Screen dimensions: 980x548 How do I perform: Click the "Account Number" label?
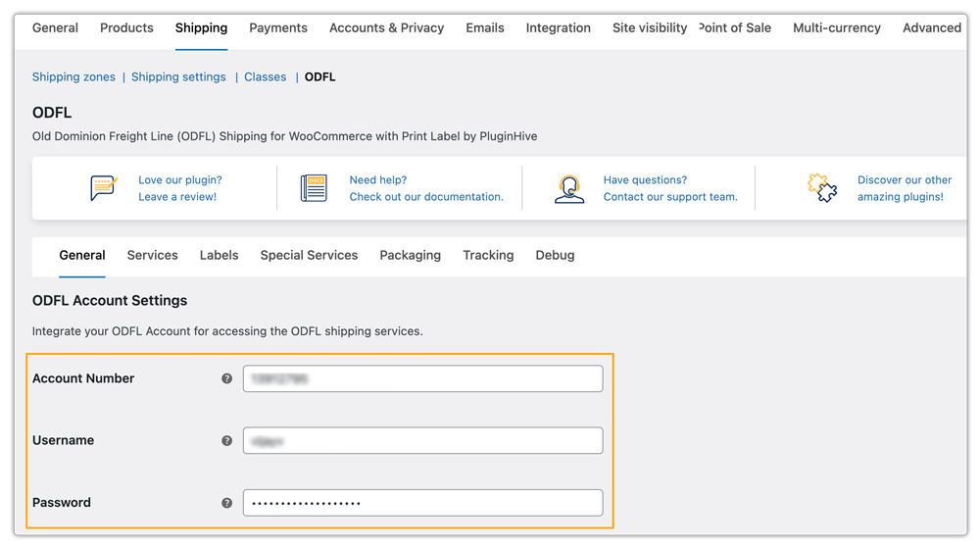click(x=83, y=378)
